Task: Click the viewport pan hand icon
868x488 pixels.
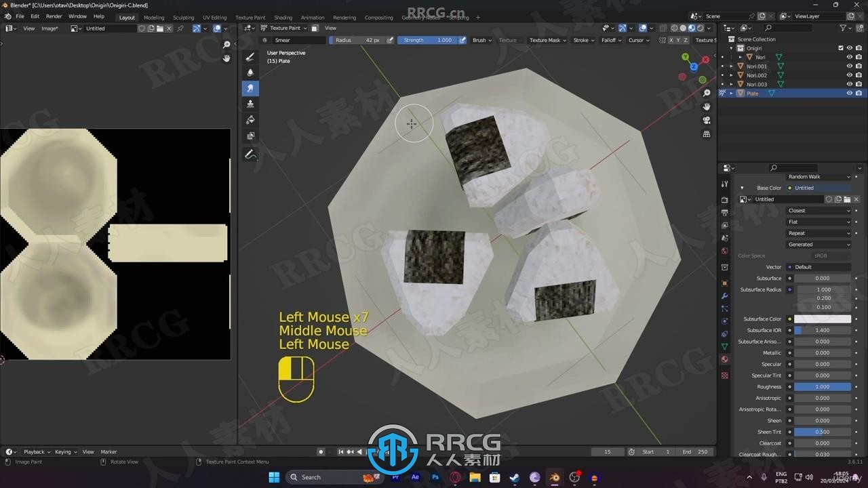Action: click(x=707, y=106)
